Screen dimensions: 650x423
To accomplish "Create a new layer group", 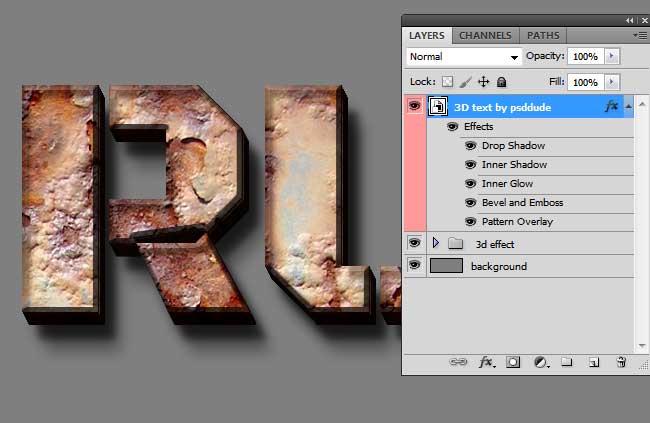I will (x=566, y=362).
